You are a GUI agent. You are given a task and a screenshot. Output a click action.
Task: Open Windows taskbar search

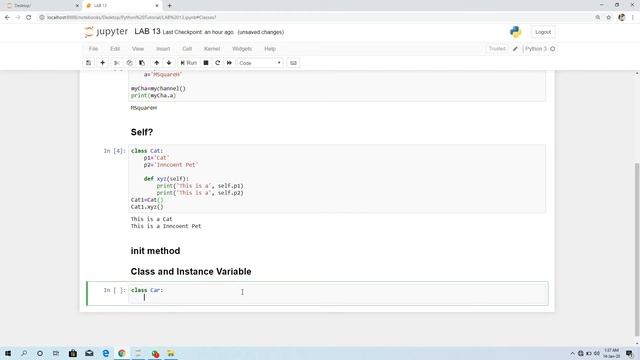pos(24,353)
